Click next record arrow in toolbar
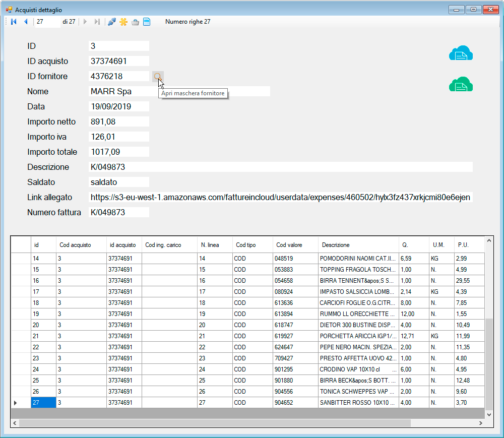The height and width of the screenshot is (438, 504). (85, 22)
